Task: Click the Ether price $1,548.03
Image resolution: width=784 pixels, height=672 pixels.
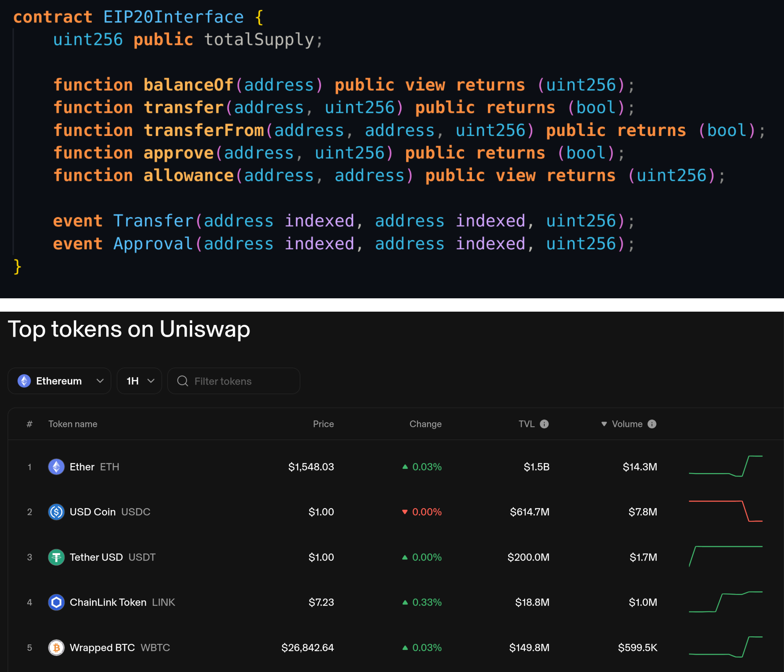Action: click(x=311, y=467)
